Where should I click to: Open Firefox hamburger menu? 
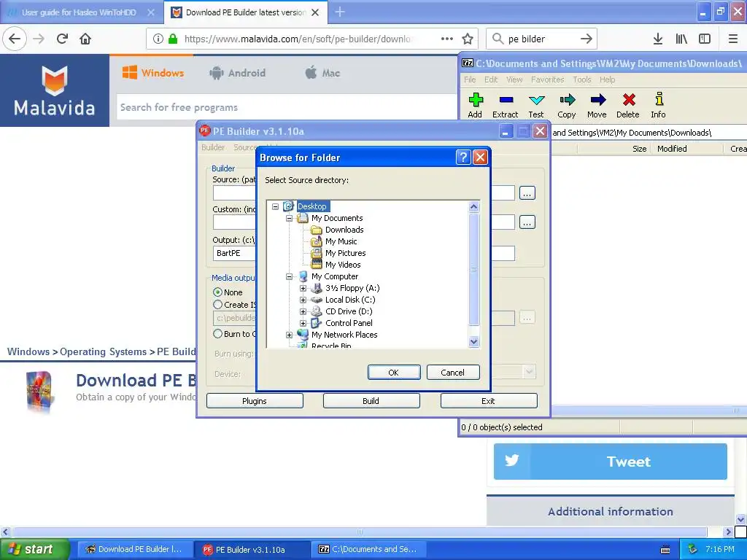coord(733,39)
